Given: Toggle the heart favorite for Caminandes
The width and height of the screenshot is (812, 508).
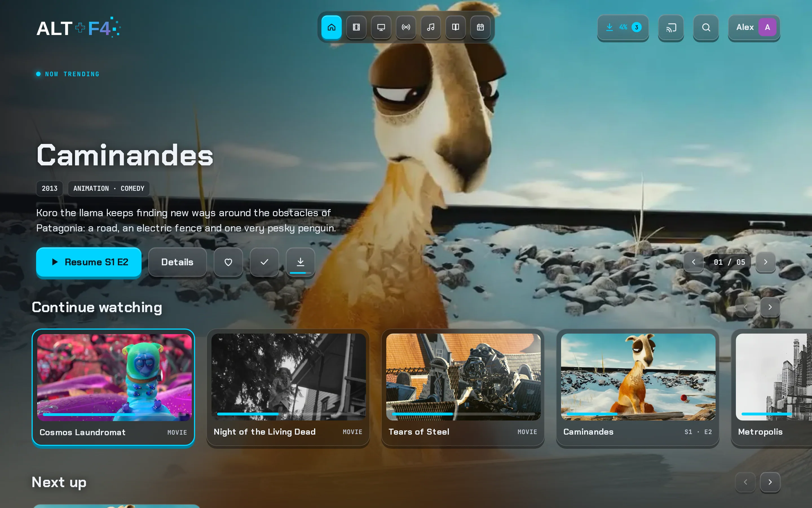Looking at the screenshot, I should click(228, 262).
